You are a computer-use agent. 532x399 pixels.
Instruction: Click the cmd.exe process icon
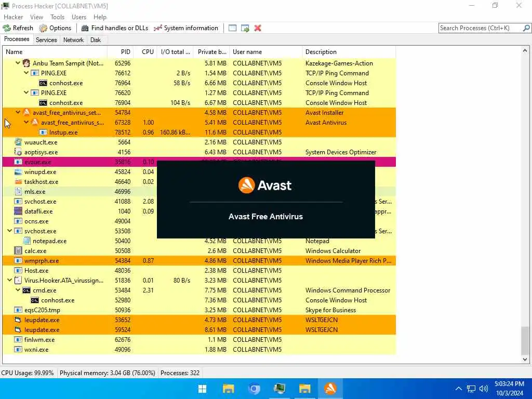[x=26, y=290]
